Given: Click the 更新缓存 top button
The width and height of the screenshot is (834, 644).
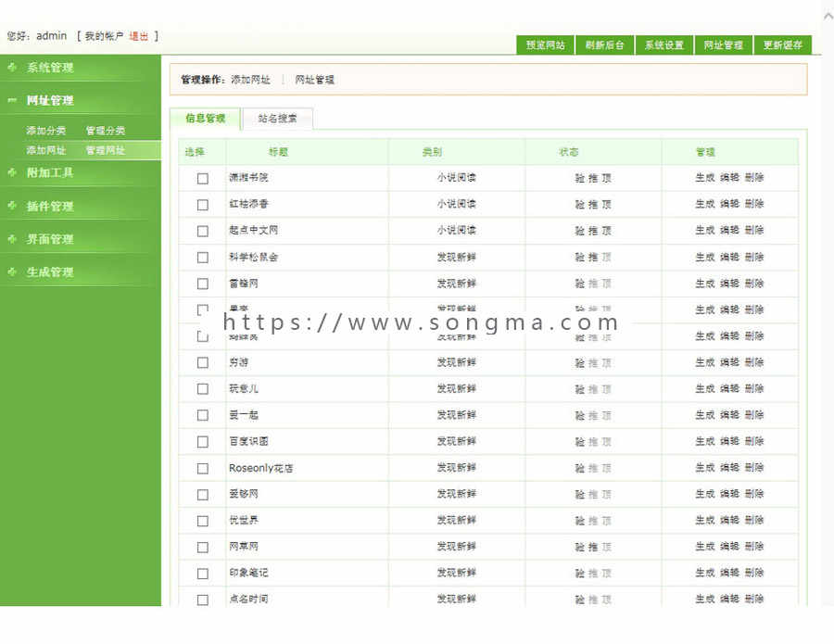Looking at the screenshot, I should tap(782, 45).
